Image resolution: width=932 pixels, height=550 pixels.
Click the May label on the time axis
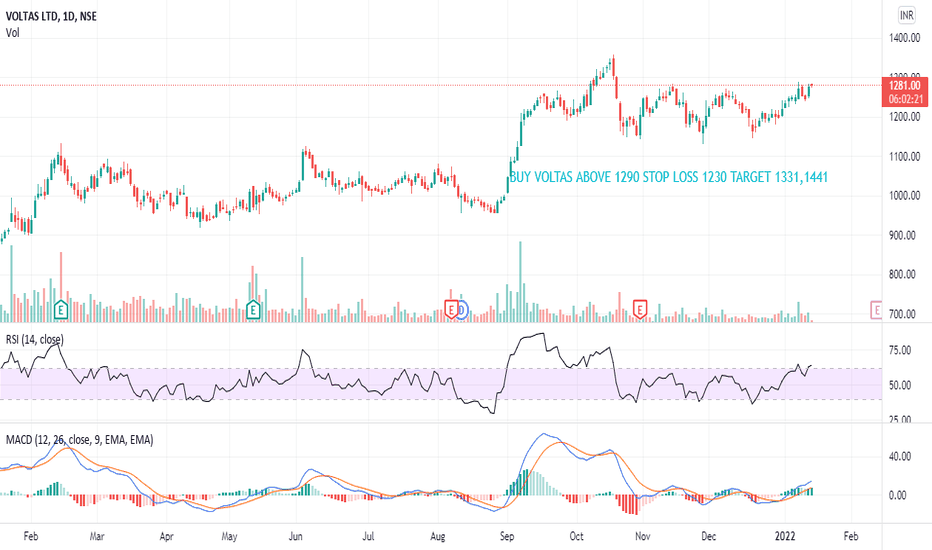point(229,536)
